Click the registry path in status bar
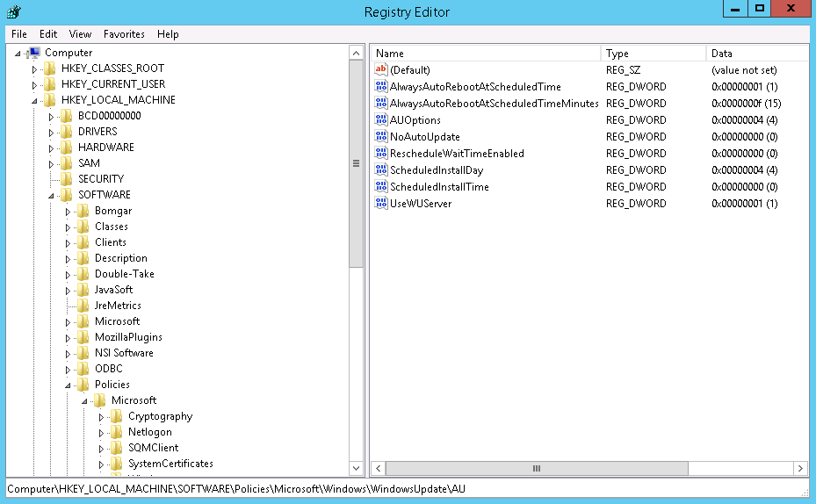The image size is (816, 504). click(236, 489)
